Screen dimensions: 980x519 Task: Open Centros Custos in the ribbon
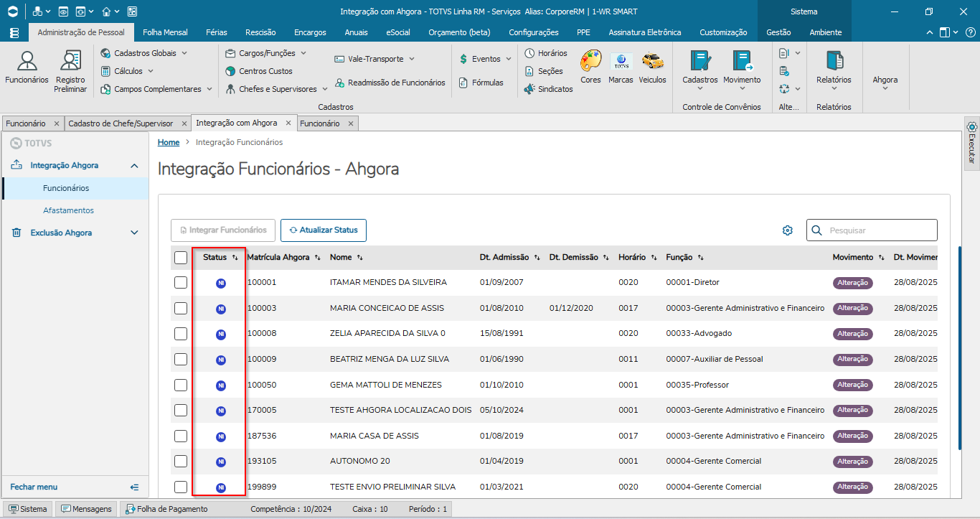coord(259,71)
